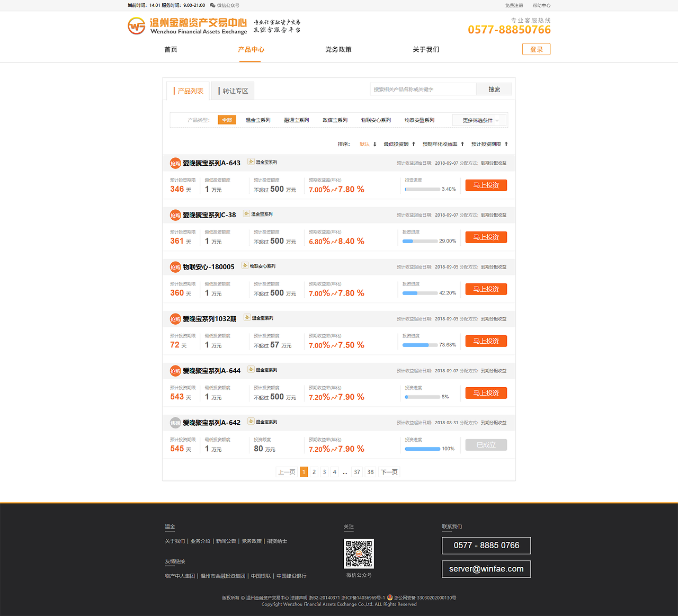678x616 pixels.
Task: Filter by 温金宝系列 product type
Action: [258, 120]
